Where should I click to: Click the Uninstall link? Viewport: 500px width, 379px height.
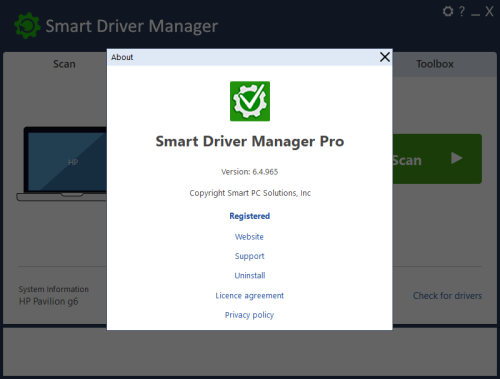pyautogui.click(x=250, y=275)
